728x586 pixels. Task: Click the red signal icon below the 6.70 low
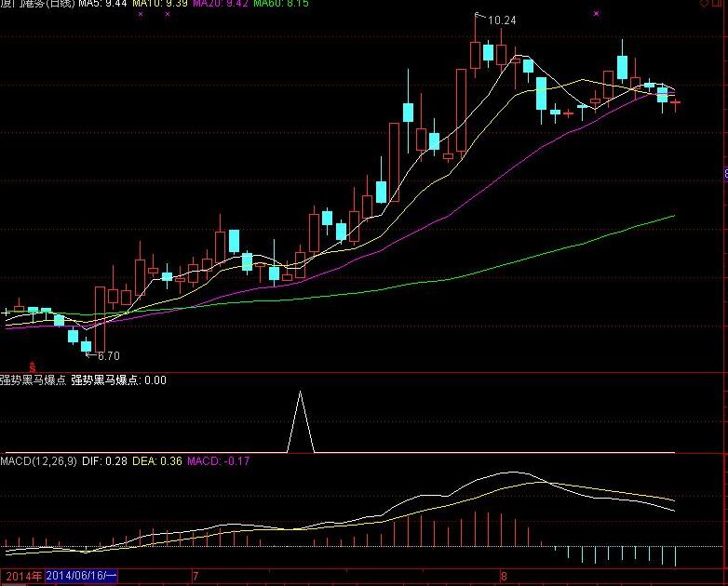34,366
